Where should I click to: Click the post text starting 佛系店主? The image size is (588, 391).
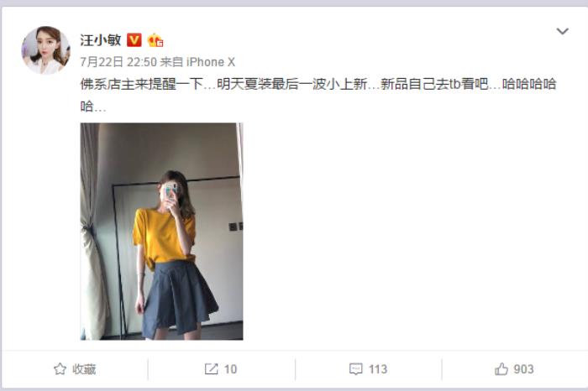pyautogui.click(x=318, y=84)
